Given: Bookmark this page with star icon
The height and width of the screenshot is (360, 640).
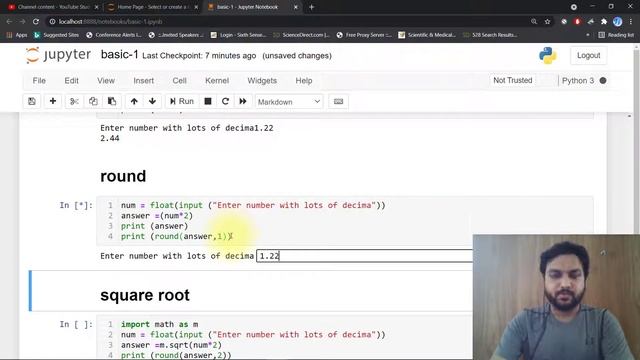Looking at the screenshot, I should 547,21.
